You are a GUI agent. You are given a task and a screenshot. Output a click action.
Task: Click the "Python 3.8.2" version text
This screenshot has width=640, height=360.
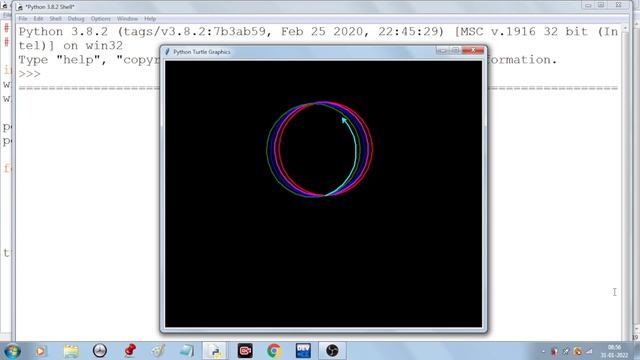(x=63, y=31)
